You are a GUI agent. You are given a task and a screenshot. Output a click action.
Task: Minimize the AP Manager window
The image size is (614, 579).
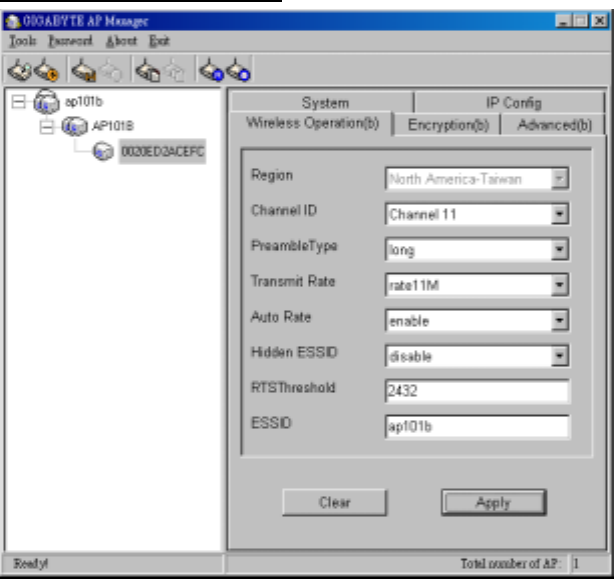563,21
